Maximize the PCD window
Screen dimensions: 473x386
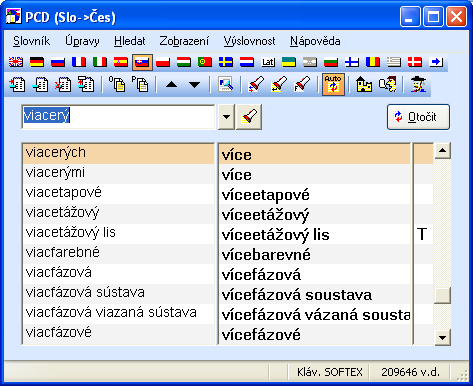click(433, 17)
